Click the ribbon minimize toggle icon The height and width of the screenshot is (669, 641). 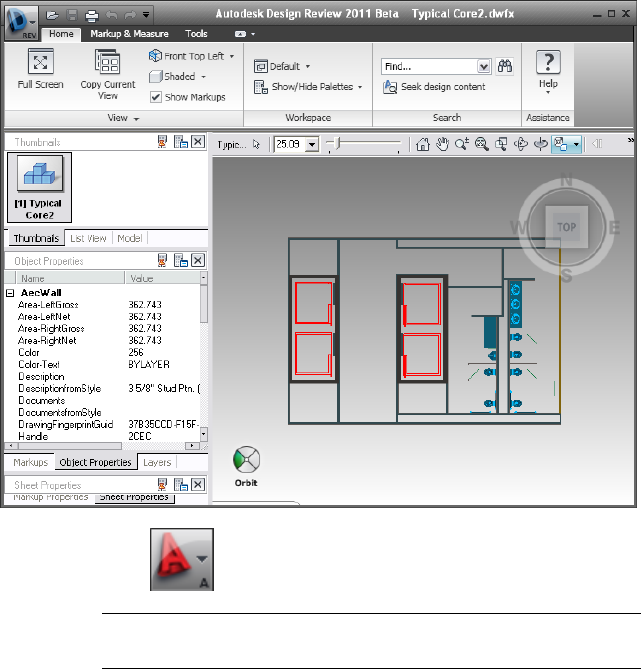click(x=241, y=34)
